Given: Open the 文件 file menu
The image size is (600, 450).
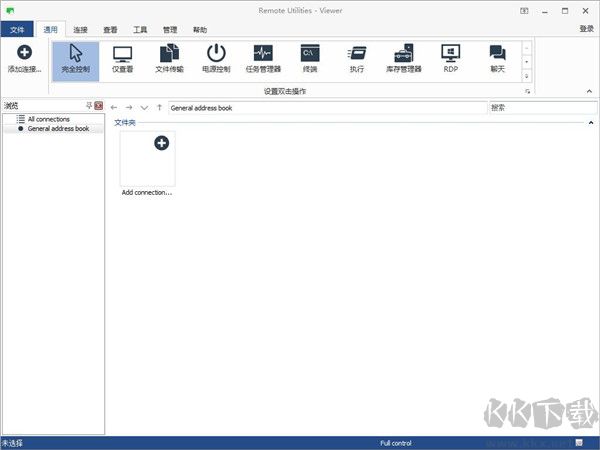Looking at the screenshot, I should (17, 29).
